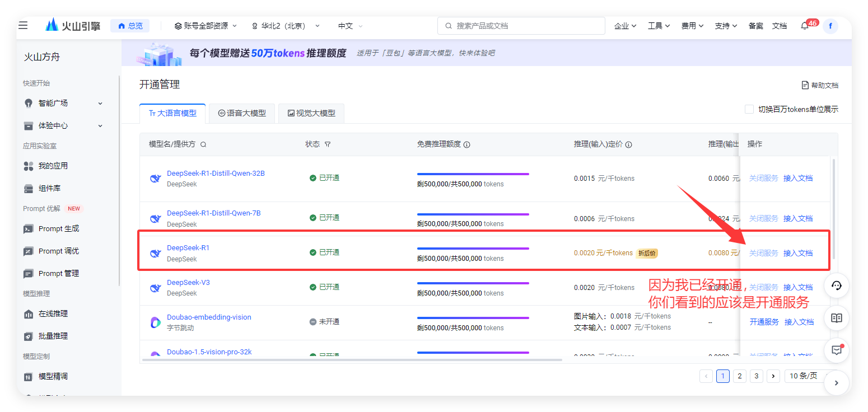
Task: Click the Prompt 调优 icon
Action: (x=29, y=251)
